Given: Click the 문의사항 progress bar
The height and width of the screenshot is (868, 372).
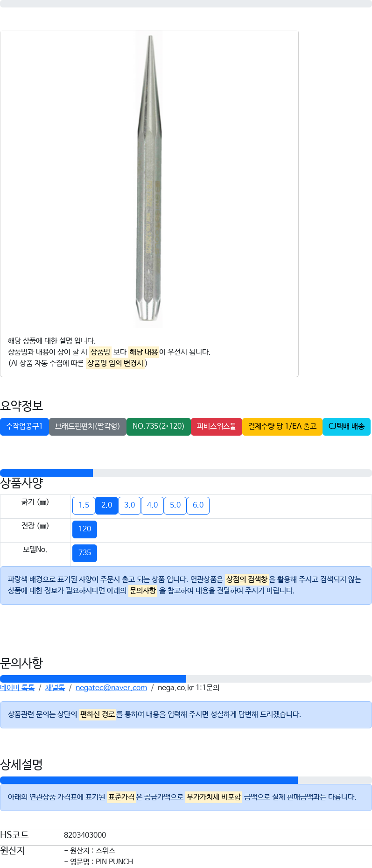Looking at the screenshot, I should (186, 679).
